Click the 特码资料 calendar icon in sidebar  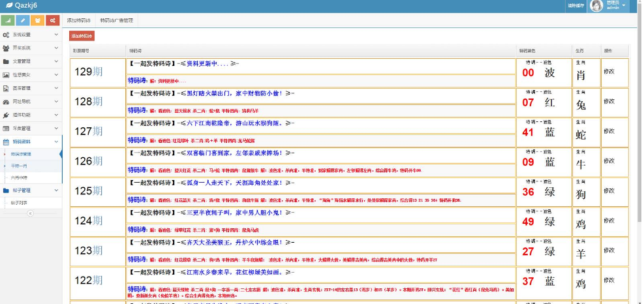(6, 141)
